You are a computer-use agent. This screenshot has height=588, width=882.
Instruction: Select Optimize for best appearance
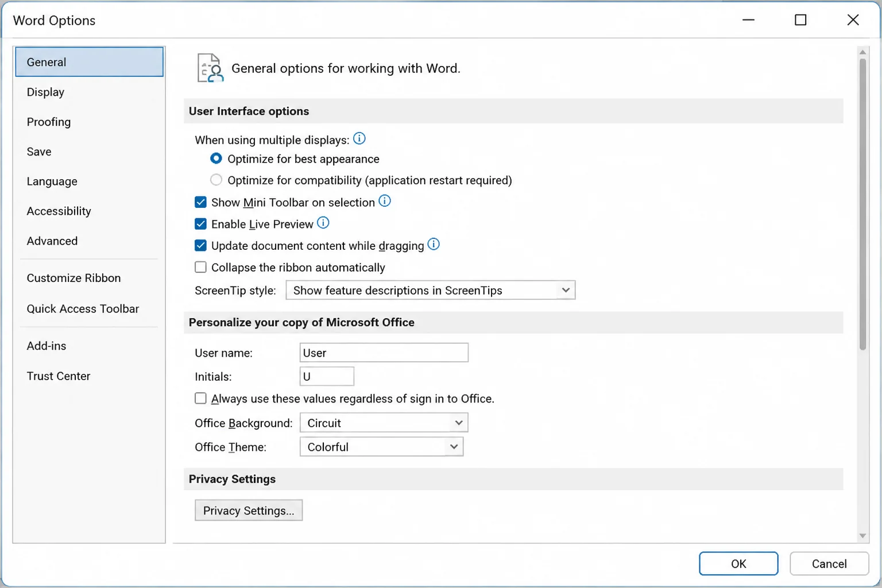tap(216, 158)
